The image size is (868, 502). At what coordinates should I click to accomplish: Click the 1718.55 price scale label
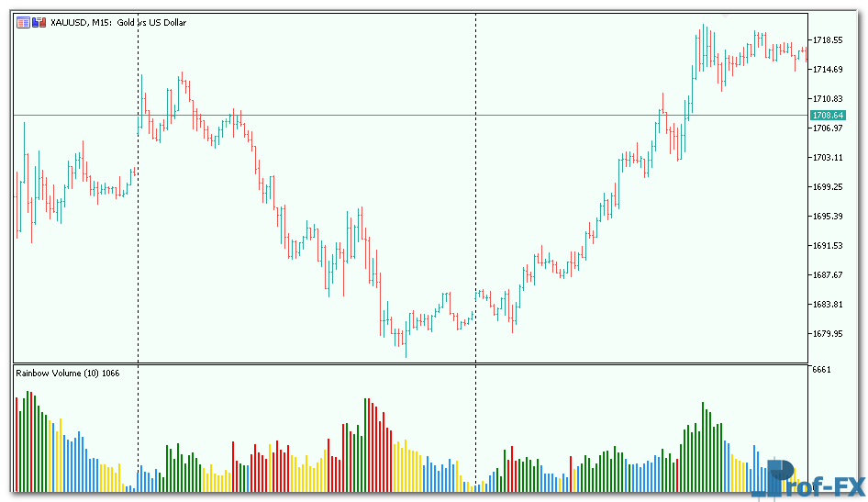[827, 40]
